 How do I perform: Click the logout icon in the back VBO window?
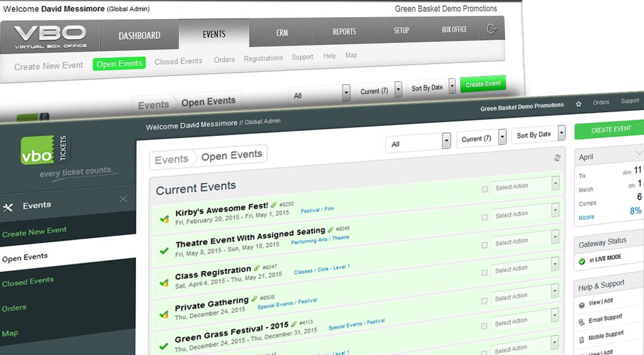pyautogui.click(x=491, y=29)
